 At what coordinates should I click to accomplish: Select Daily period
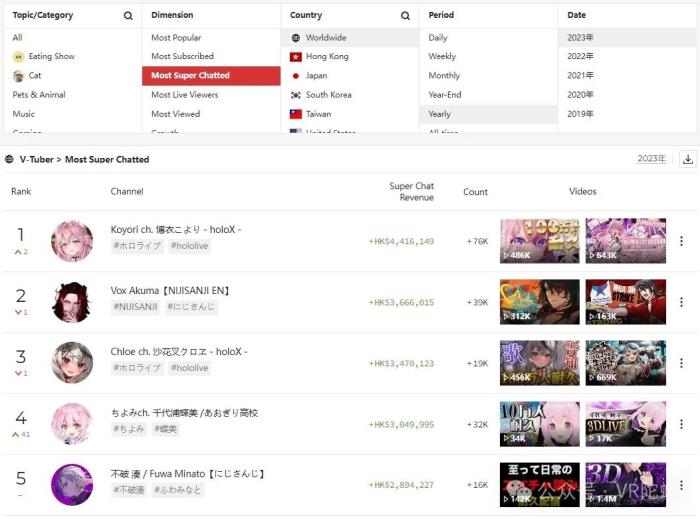(x=438, y=37)
